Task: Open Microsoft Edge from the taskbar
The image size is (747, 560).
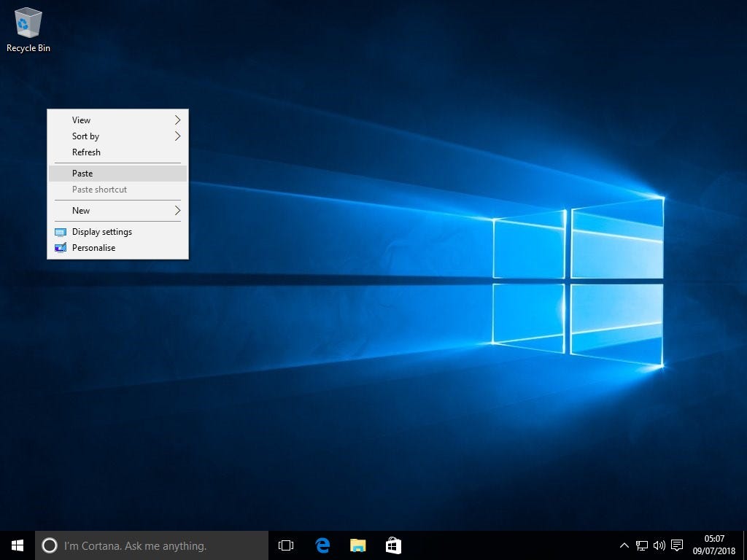Action: pyautogui.click(x=322, y=545)
